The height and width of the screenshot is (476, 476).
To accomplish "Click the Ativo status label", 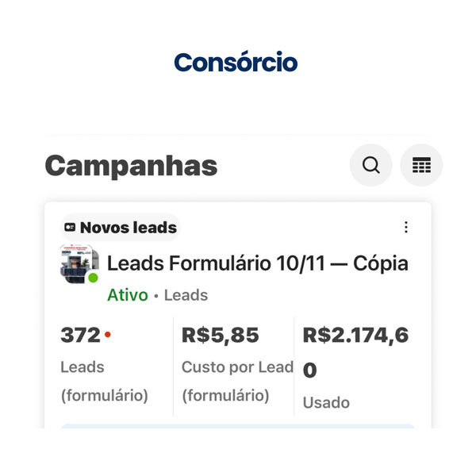I will tap(128, 295).
